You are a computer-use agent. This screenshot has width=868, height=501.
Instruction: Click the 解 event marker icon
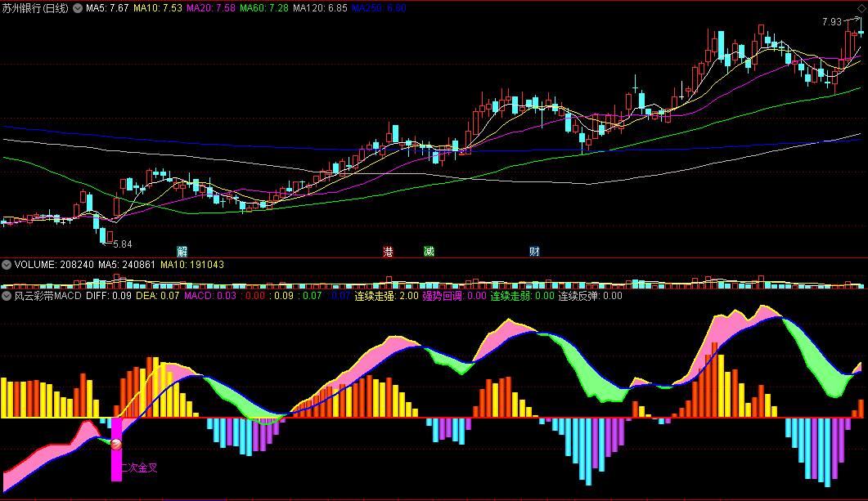pyautogui.click(x=182, y=252)
